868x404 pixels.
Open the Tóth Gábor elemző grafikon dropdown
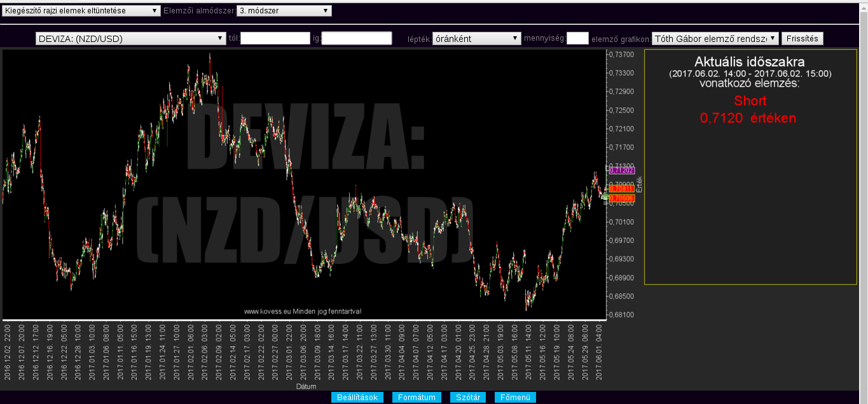click(x=715, y=39)
